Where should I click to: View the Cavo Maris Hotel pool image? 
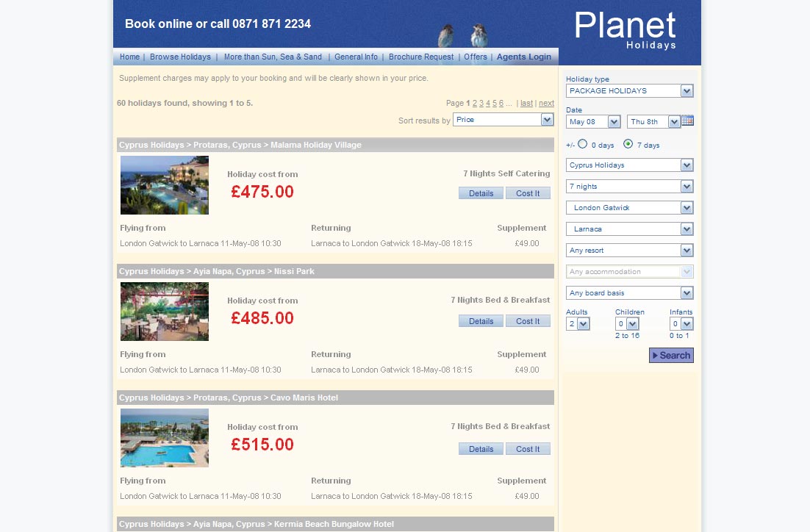pyautogui.click(x=165, y=438)
